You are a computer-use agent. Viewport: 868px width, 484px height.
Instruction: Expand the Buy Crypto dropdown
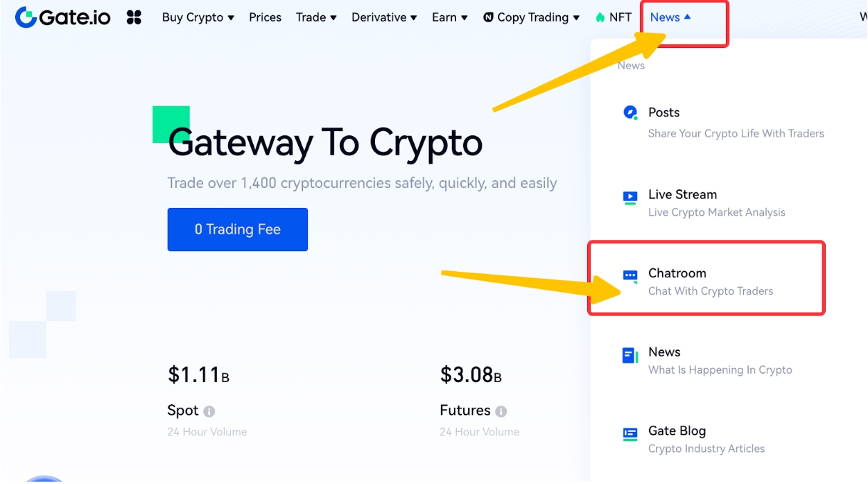pyautogui.click(x=198, y=17)
